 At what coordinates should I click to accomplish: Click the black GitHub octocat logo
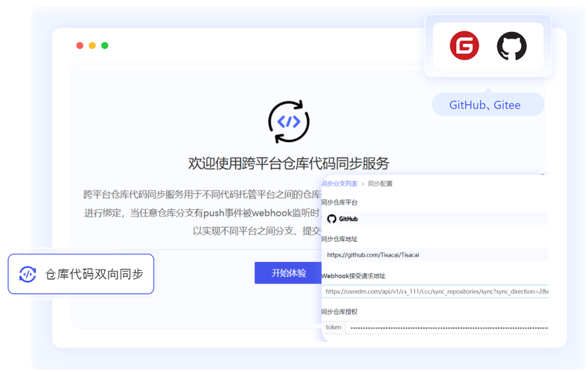(x=511, y=46)
